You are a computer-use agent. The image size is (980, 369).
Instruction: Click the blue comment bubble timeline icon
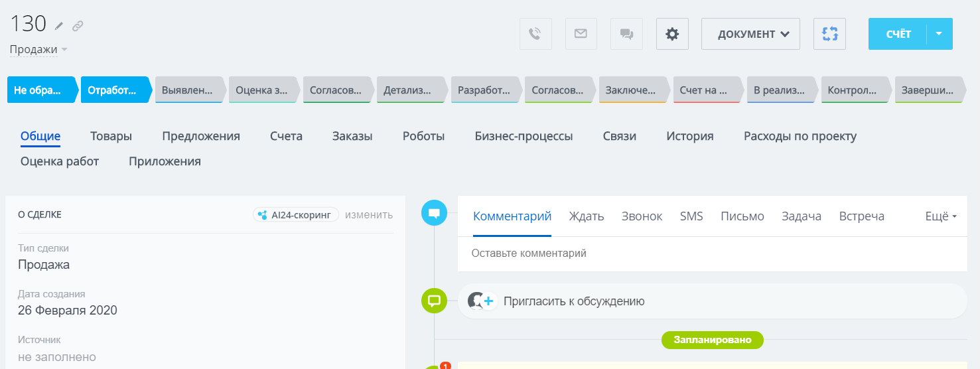(435, 213)
